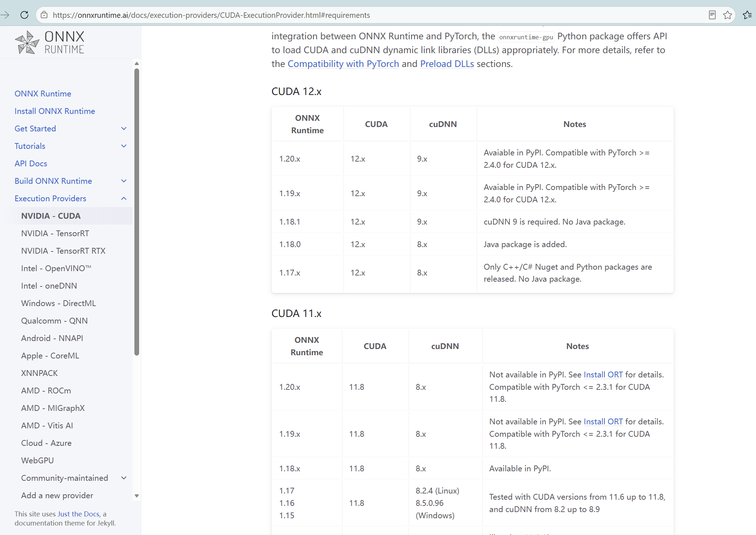The width and height of the screenshot is (756, 535).
Task: Bookmark this page with the star icon
Action: click(728, 15)
